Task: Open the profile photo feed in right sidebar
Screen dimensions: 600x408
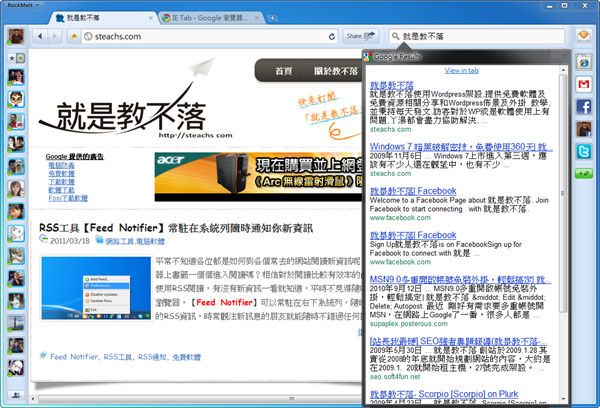Action: pos(584,129)
